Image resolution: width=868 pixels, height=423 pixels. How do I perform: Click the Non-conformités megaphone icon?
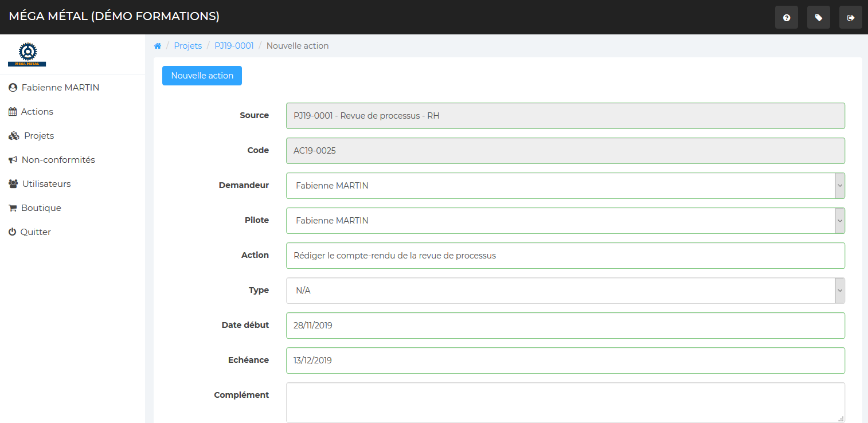tap(13, 160)
